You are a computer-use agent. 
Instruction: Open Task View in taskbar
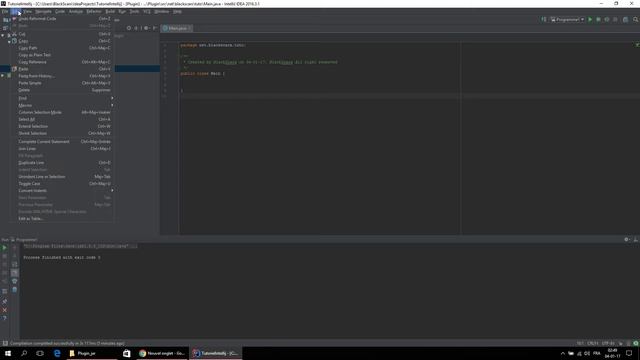tap(40, 353)
